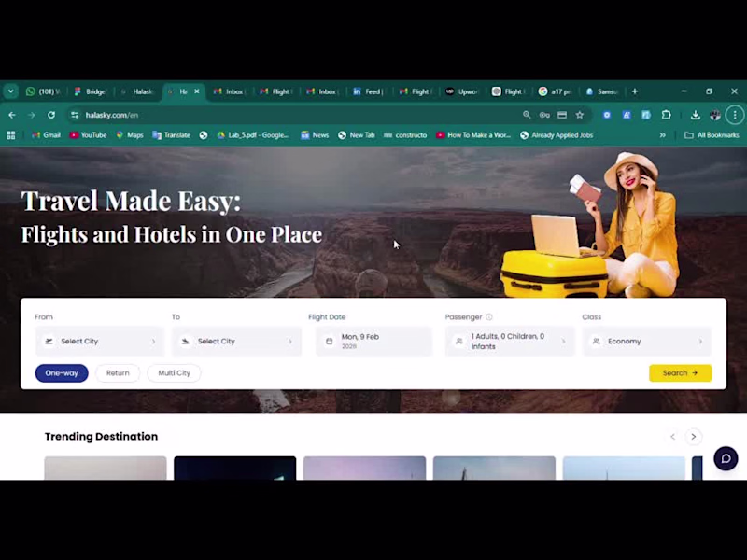Open the News bookmark
The image size is (747, 560).
(315, 135)
